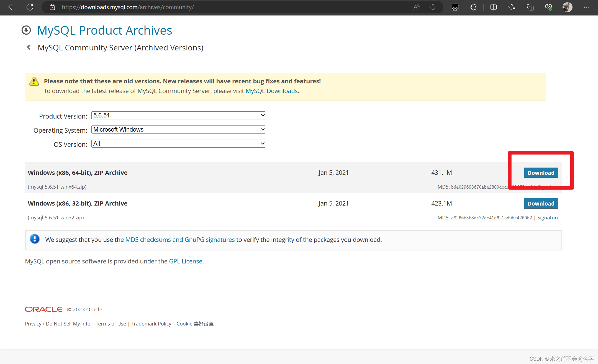Click the user profile avatar
This screenshot has height=364, width=598.
[x=567, y=7]
